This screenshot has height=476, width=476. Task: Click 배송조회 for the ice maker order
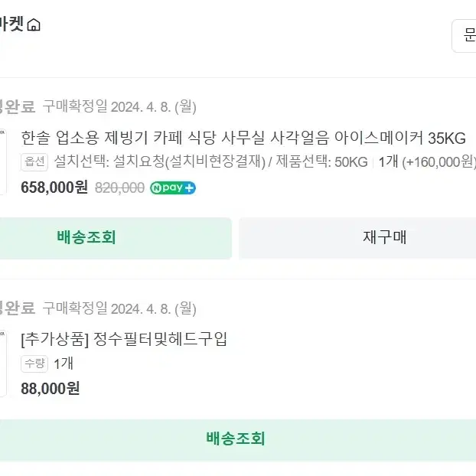click(x=116, y=238)
